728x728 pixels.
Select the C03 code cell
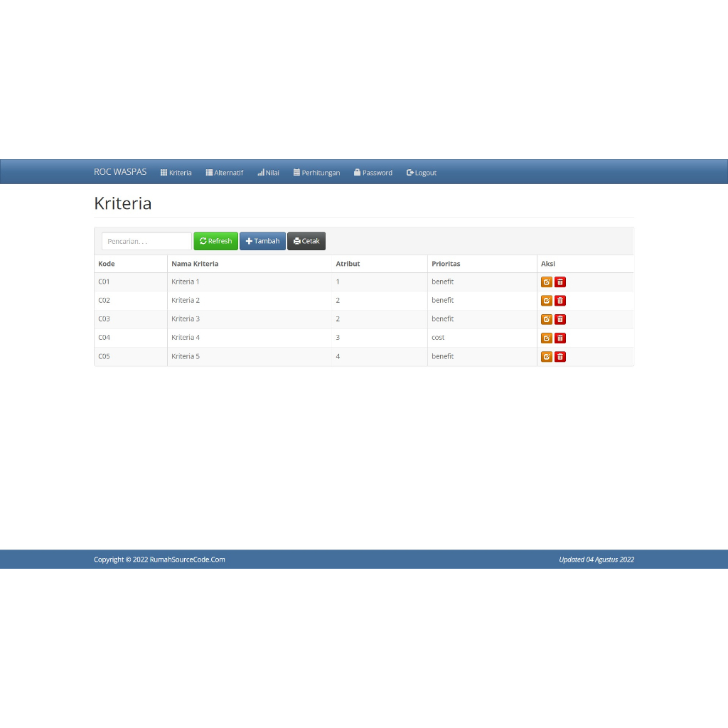click(x=131, y=319)
